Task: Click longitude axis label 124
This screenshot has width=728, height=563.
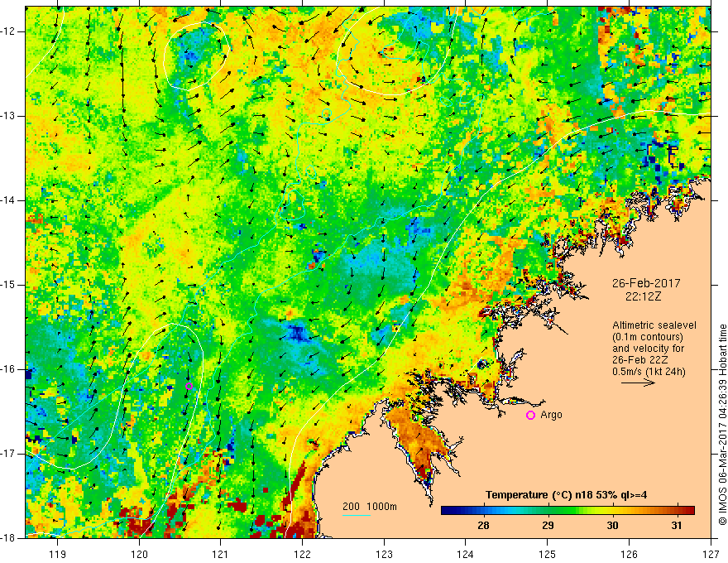Action: 466,554
